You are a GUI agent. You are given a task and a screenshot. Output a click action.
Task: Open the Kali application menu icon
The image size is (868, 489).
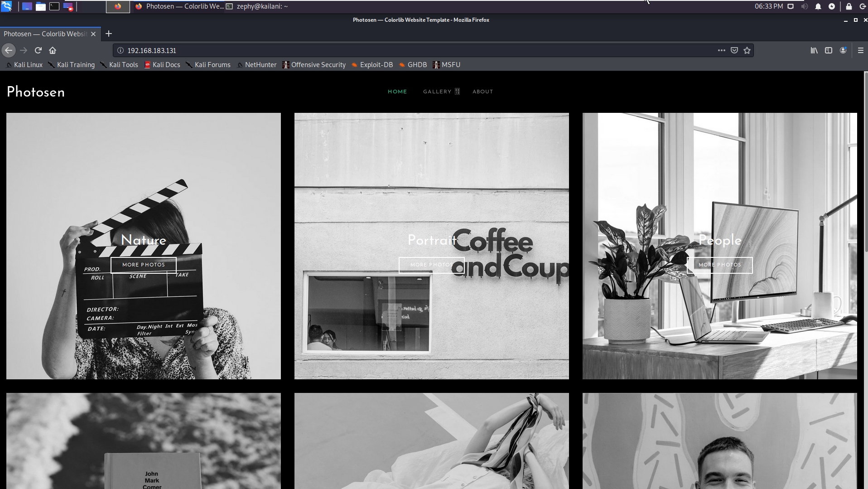pos(6,6)
